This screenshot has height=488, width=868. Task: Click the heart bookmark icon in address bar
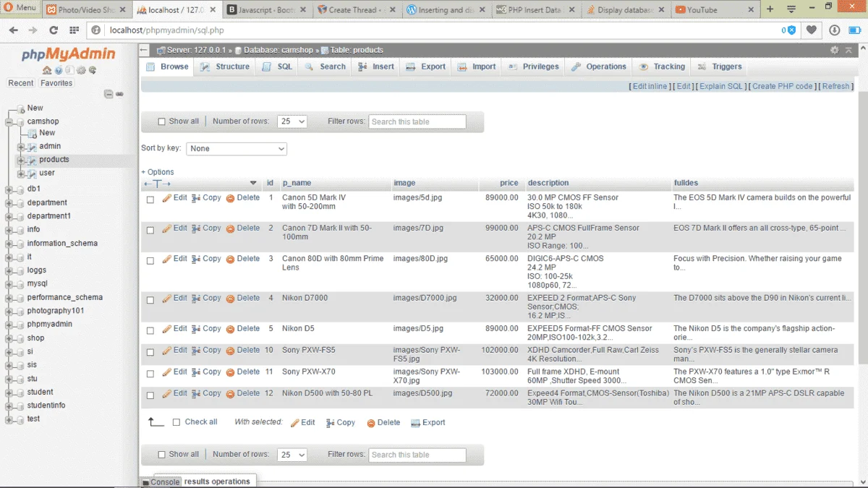(812, 30)
